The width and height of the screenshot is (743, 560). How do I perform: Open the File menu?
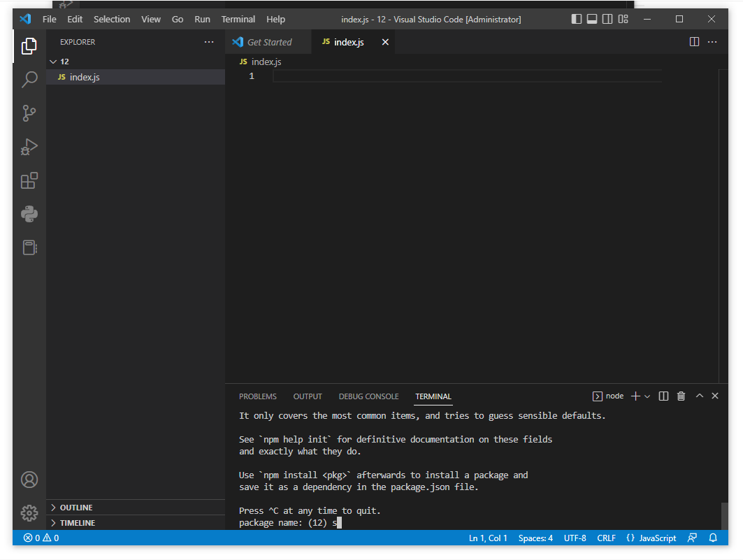[50, 19]
